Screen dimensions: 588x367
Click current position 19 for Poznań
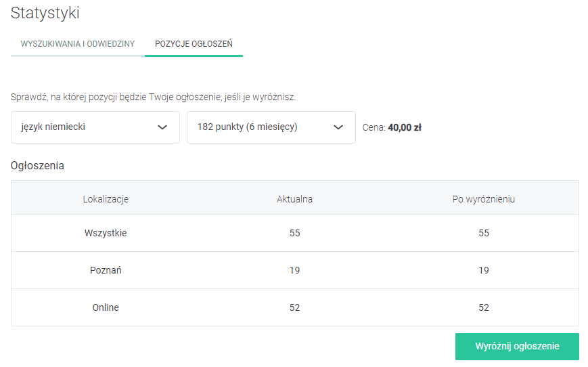294,270
